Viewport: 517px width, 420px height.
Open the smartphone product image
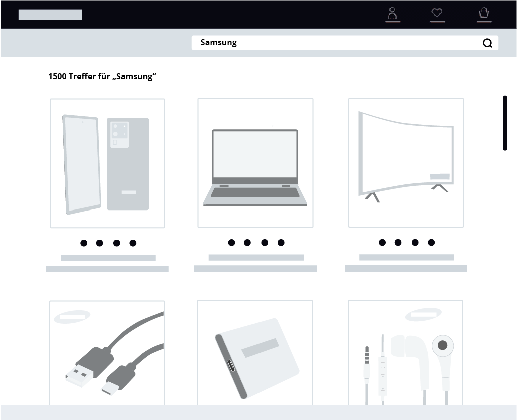pyautogui.click(x=108, y=163)
